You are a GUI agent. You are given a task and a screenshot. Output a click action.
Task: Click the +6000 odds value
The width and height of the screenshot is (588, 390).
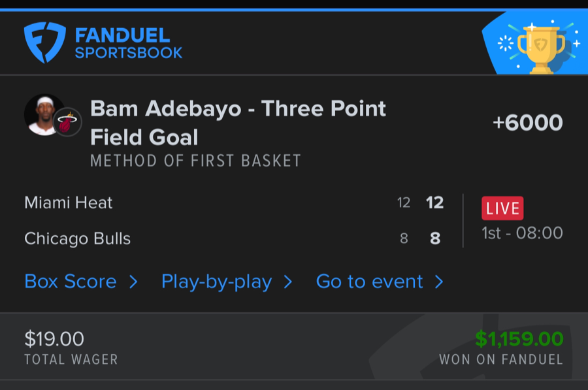click(527, 122)
